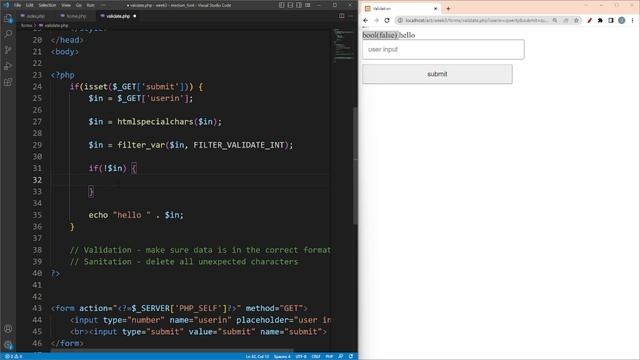Click the browser address bar URL
Screen dimensions: 640x360
click(x=476, y=20)
